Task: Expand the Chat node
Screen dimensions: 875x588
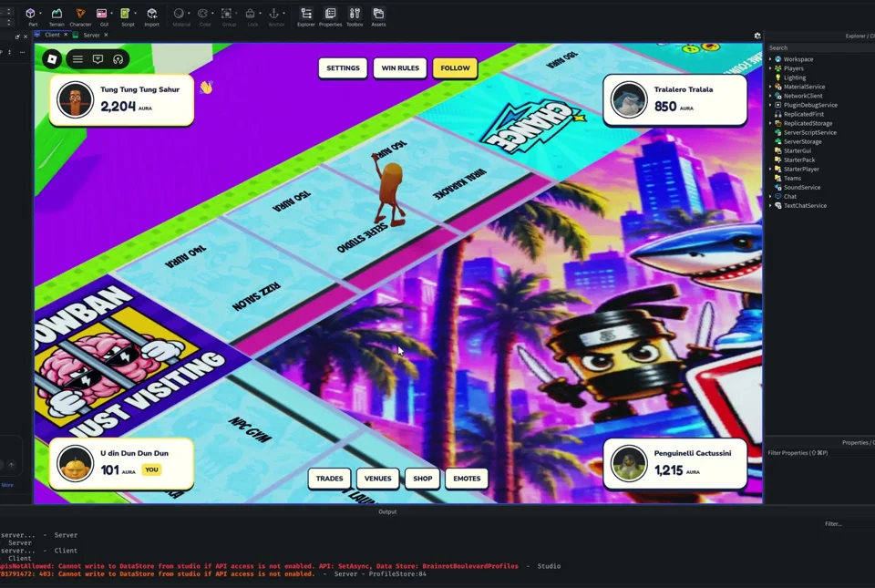Action: (x=771, y=196)
